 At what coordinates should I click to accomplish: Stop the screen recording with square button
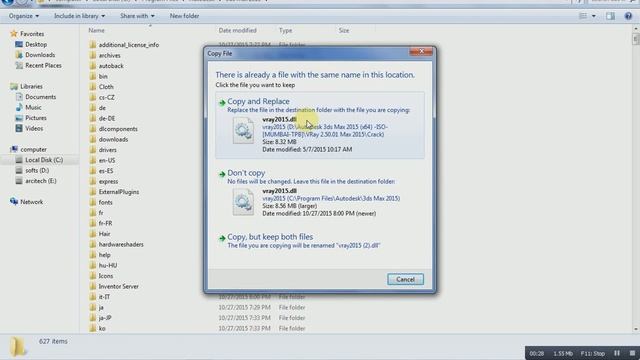coord(632,353)
